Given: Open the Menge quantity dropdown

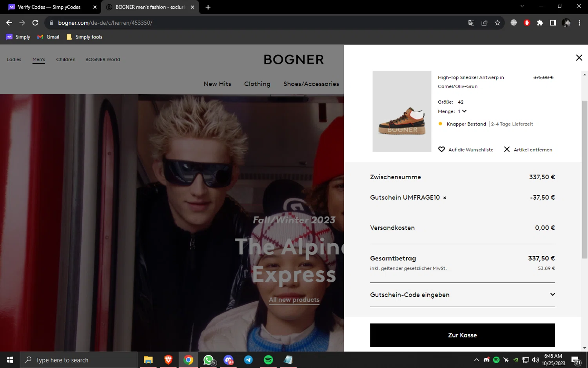Looking at the screenshot, I should (462, 111).
